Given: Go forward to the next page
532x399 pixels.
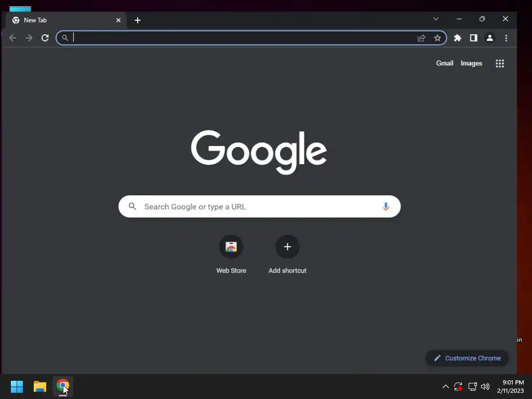Looking at the screenshot, I should (x=29, y=38).
